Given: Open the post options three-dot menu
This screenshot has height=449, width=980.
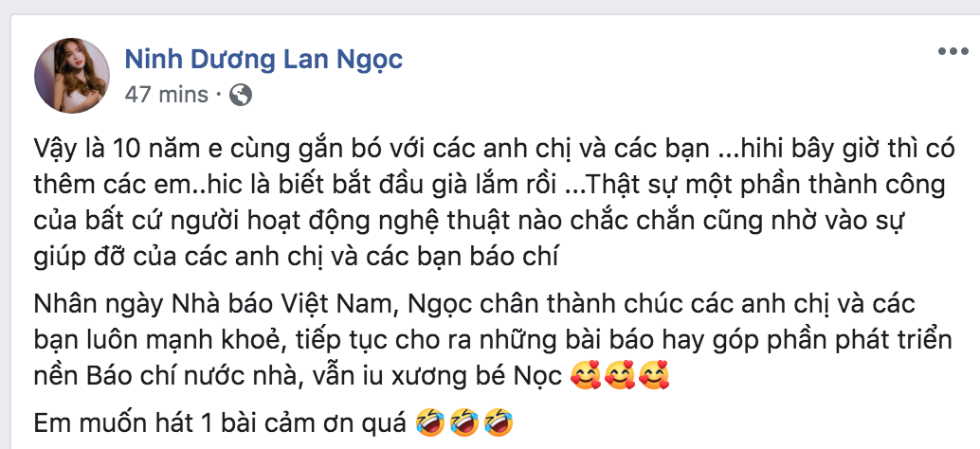Looking at the screenshot, I should pos(953,51).
